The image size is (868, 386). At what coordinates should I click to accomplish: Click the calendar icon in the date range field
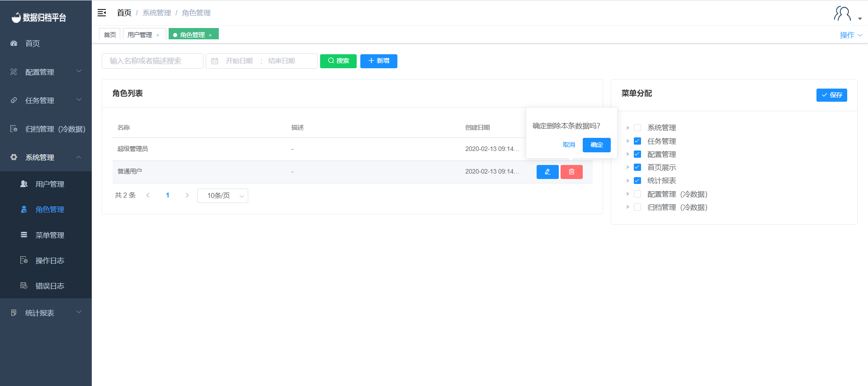point(215,61)
